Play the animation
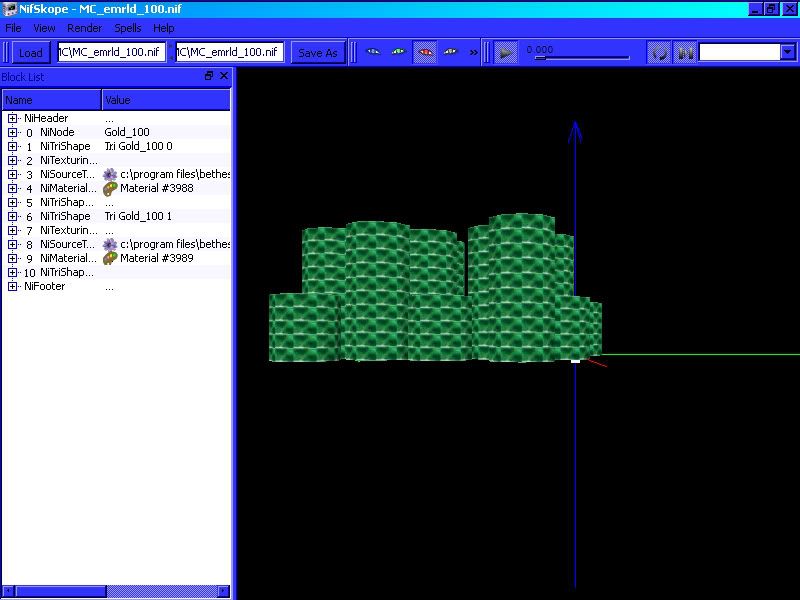800x600 pixels. (506, 53)
